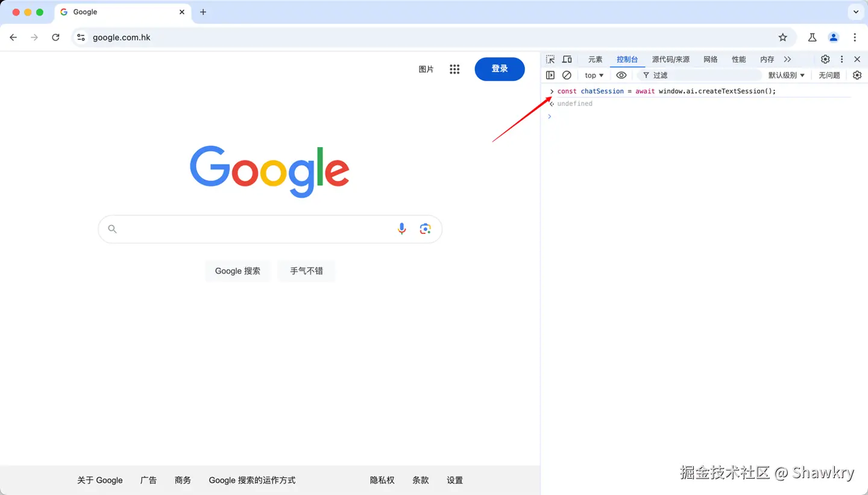The width and height of the screenshot is (868, 495).
Task: Open the Google apps grid
Action: coord(454,69)
